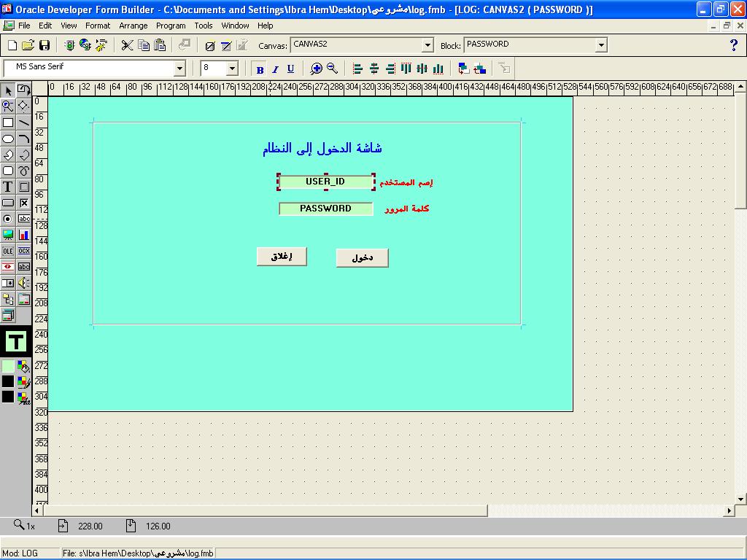Click the Zoom In magnifier

(316, 69)
